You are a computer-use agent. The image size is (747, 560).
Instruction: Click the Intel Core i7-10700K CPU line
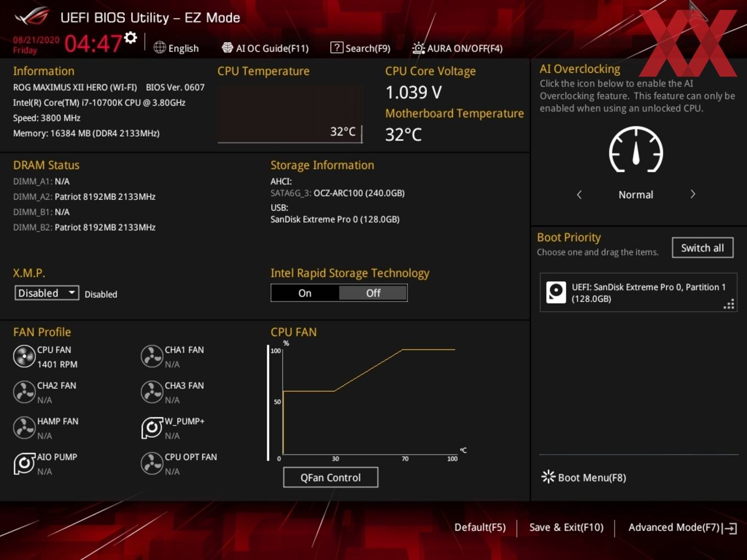(99, 103)
